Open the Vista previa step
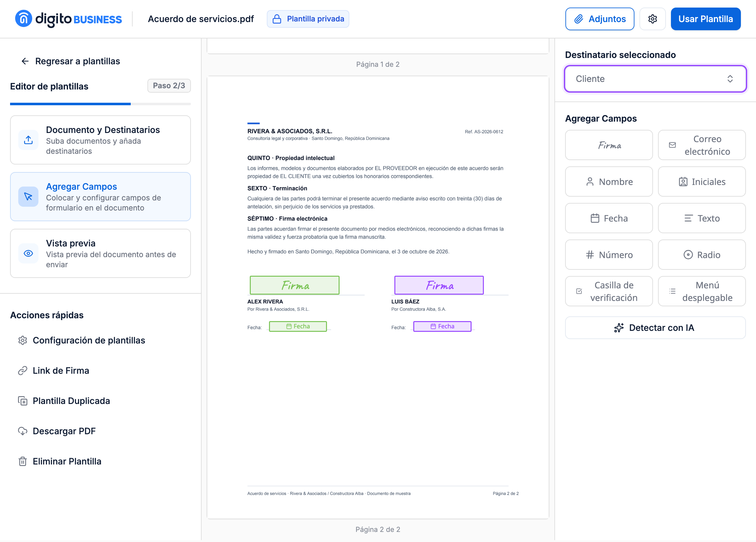 click(x=100, y=253)
